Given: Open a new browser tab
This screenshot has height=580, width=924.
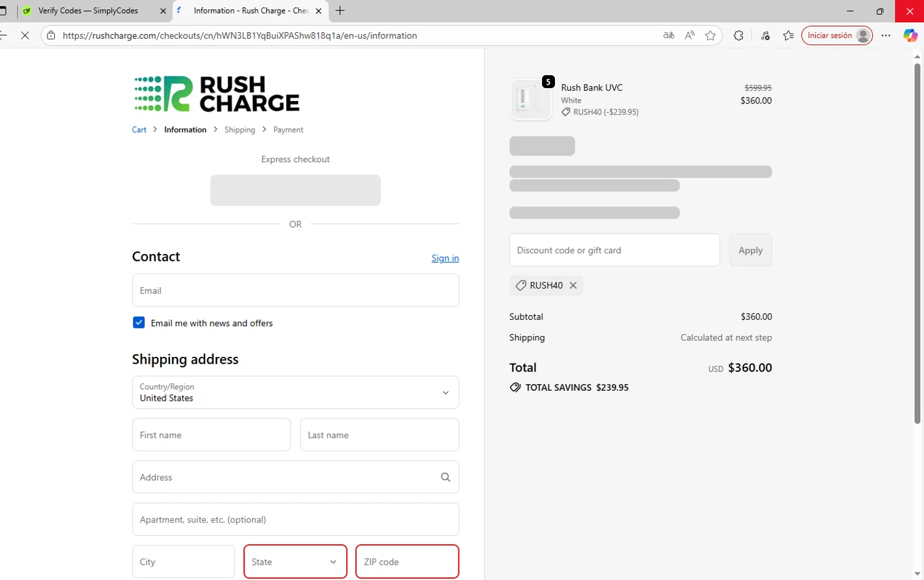Looking at the screenshot, I should click(340, 10).
